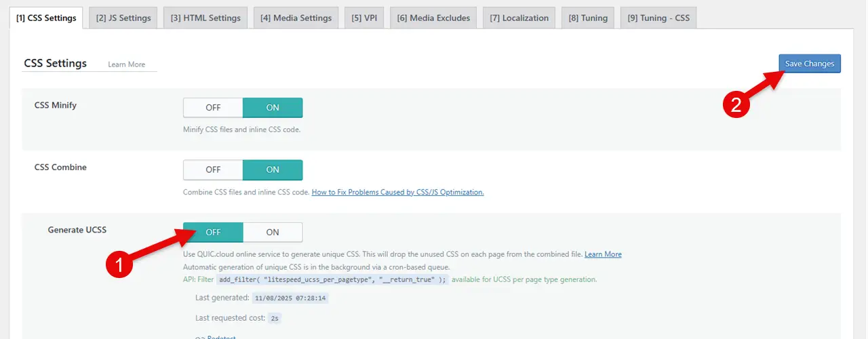
Task: Select the [5] VPI tab
Action: click(364, 18)
